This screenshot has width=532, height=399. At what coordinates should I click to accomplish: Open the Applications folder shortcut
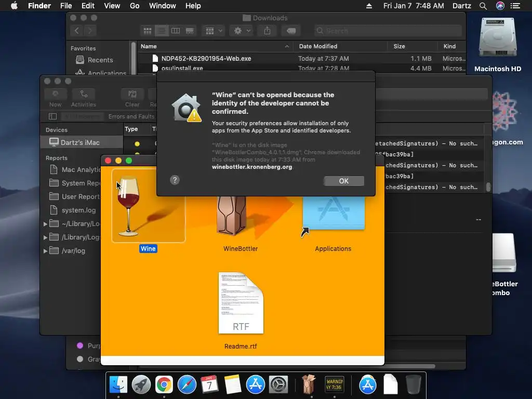pos(333,214)
